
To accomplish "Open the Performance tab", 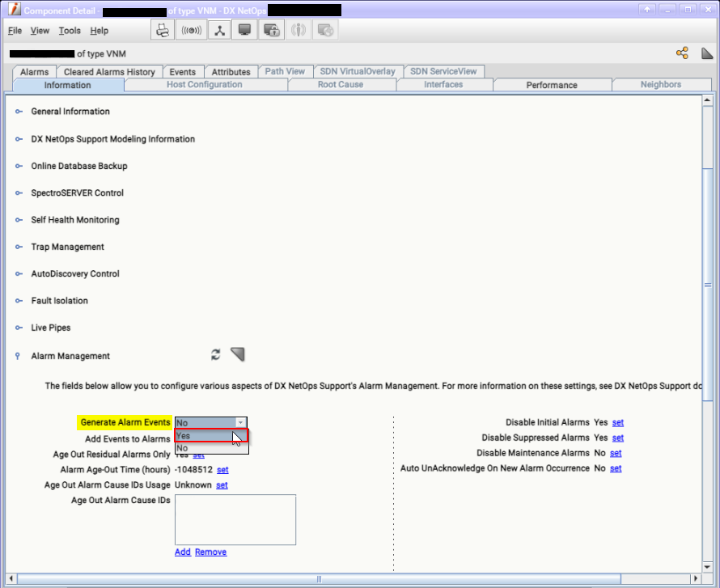I will pyautogui.click(x=552, y=85).
